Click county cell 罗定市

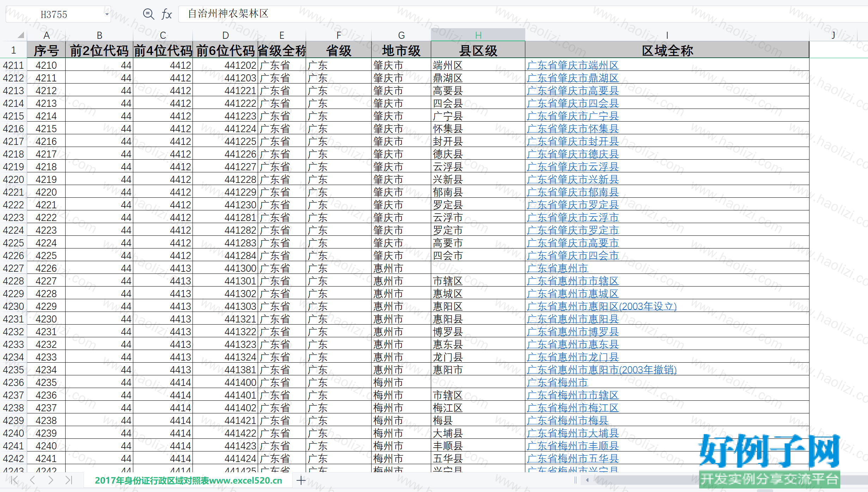pos(478,230)
